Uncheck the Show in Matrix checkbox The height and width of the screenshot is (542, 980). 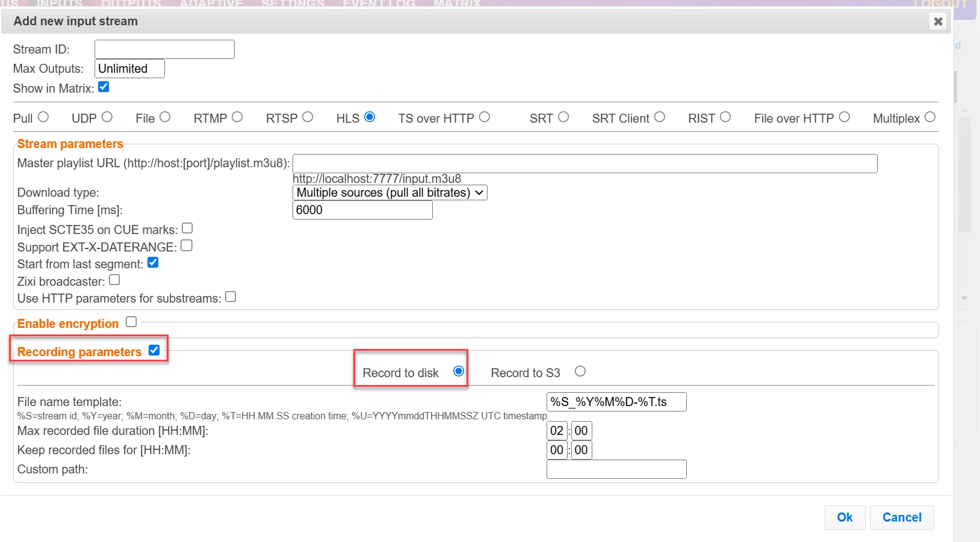[x=104, y=87]
